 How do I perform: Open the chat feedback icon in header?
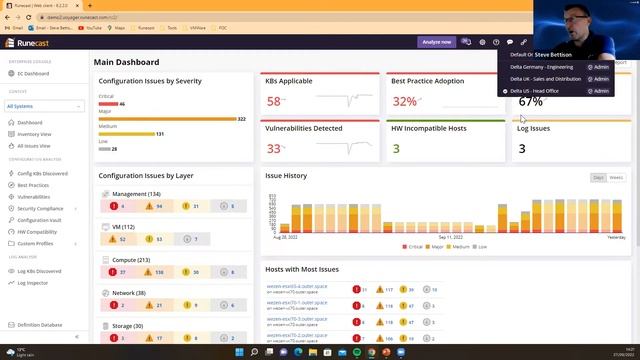(x=510, y=42)
